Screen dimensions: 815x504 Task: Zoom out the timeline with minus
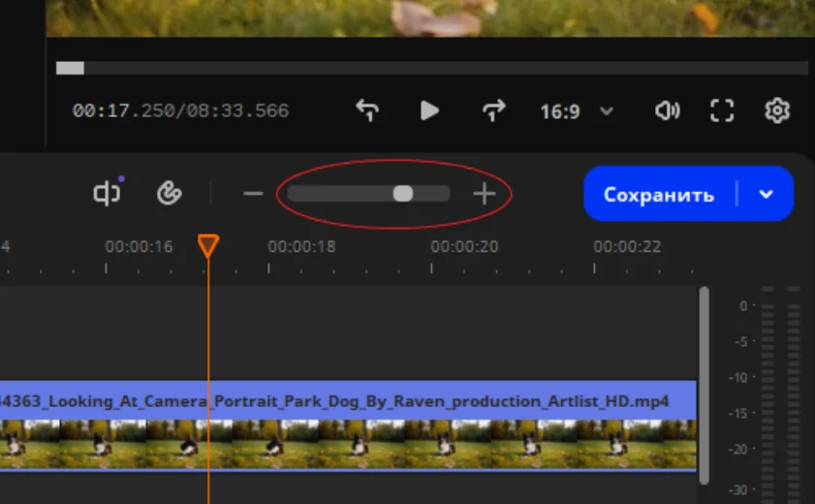253,194
